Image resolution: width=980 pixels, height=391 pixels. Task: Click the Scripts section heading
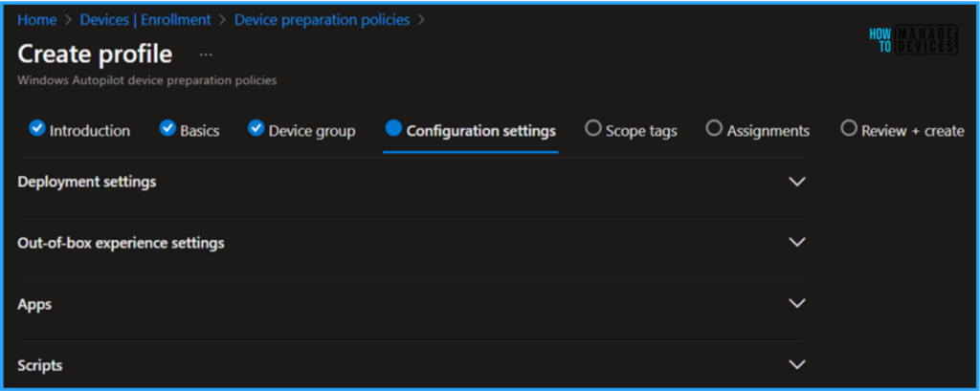pos(40,365)
